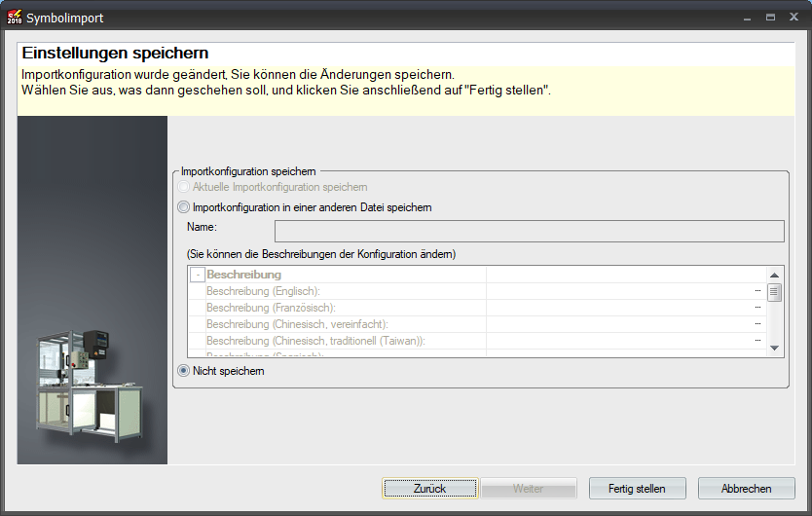Click ellipsis for Beschreibung (Chinesisch, vereinfacht)
812x516 pixels.
coord(757,324)
